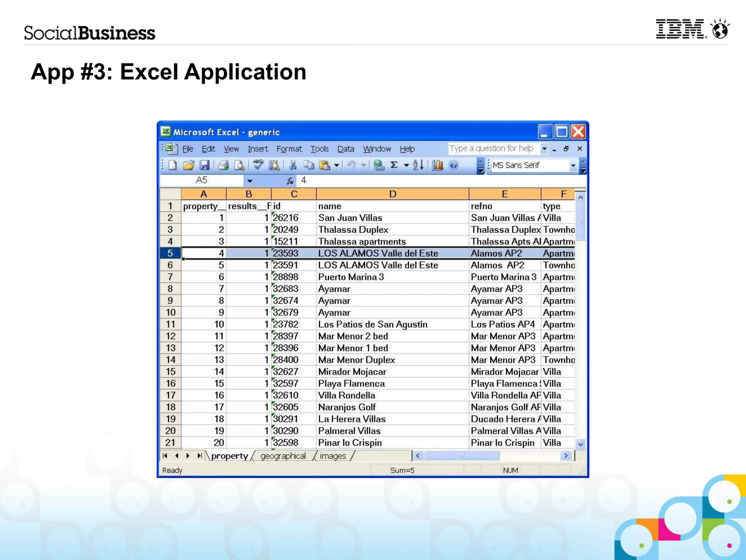Select the cell containing Mirador Mojacar name

point(393,372)
